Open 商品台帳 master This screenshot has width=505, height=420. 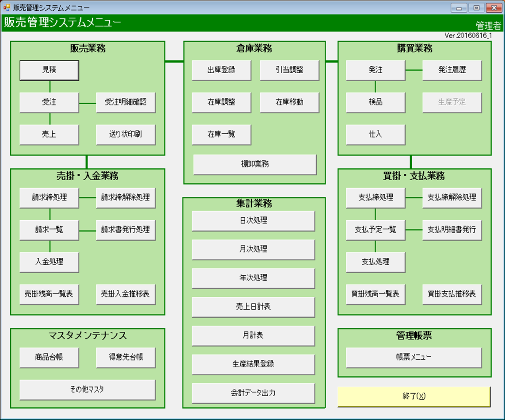[x=49, y=357]
